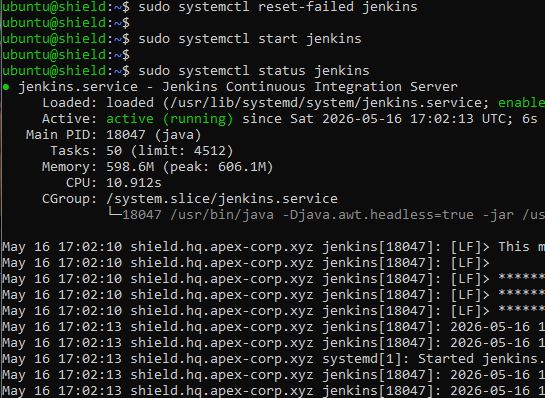This screenshot has height=398, width=545.
Task: Click the 'sudo systemctl start jenkins' command
Action: pyautogui.click(x=250, y=39)
